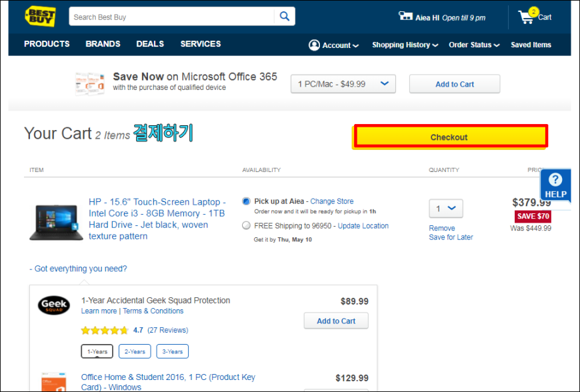This screenshot has width=580, height=392.
Task: Click the Microsoft Office 365 box image
Action: coord(90,84)
